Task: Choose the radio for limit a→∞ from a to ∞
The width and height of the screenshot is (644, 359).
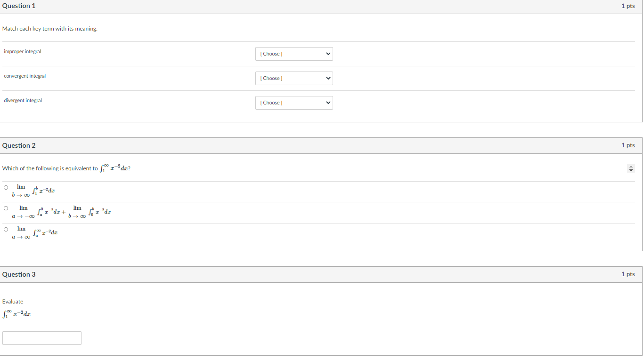Action: [6, 229]
